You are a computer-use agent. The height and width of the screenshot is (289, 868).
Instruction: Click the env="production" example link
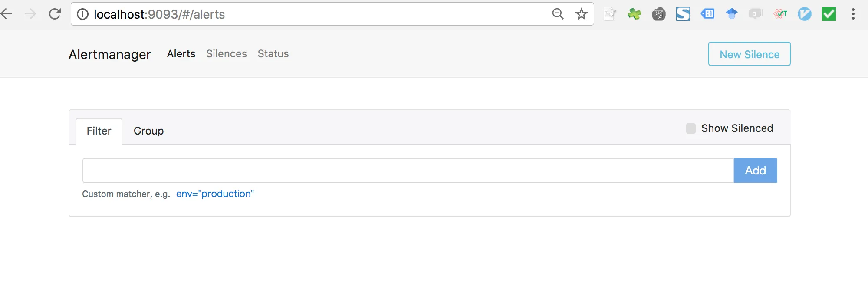tap(215, 194)
